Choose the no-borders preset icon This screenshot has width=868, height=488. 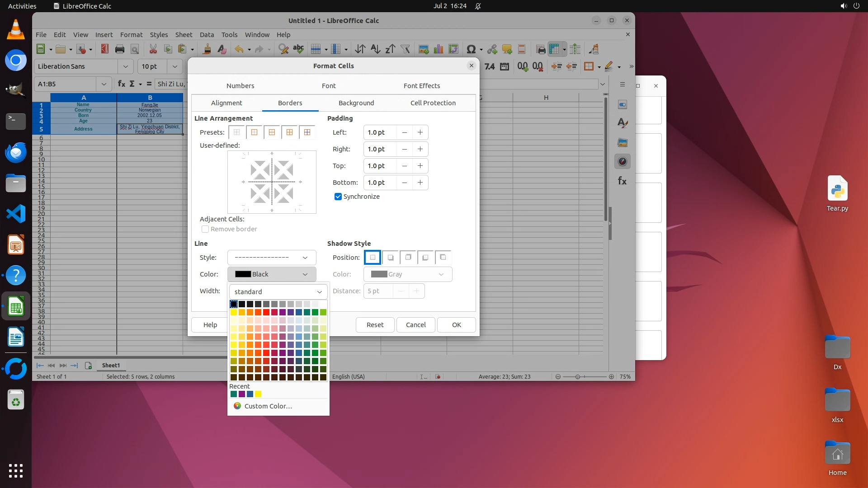pos(236,132)
